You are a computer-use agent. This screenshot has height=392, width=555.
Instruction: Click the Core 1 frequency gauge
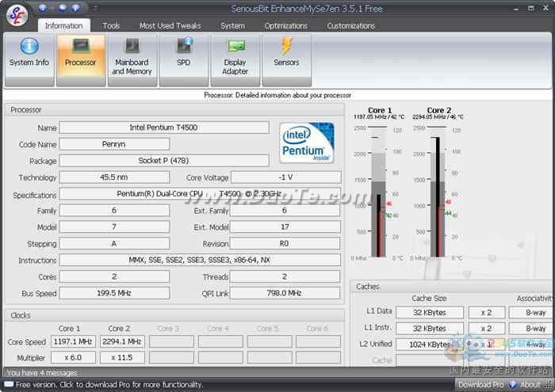[x=379, y=192]
